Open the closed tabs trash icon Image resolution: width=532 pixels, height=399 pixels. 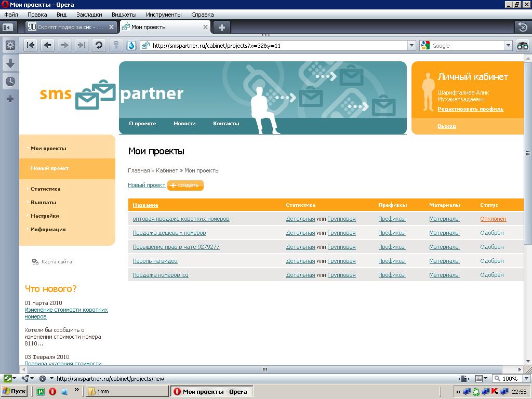point(523,27)
